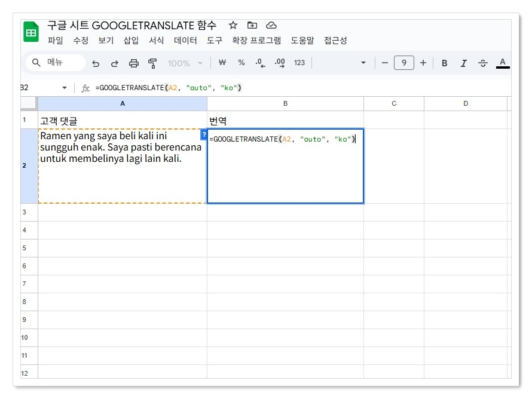Apply won currency format
Screen dimensions: 532x399
point(222,63)
